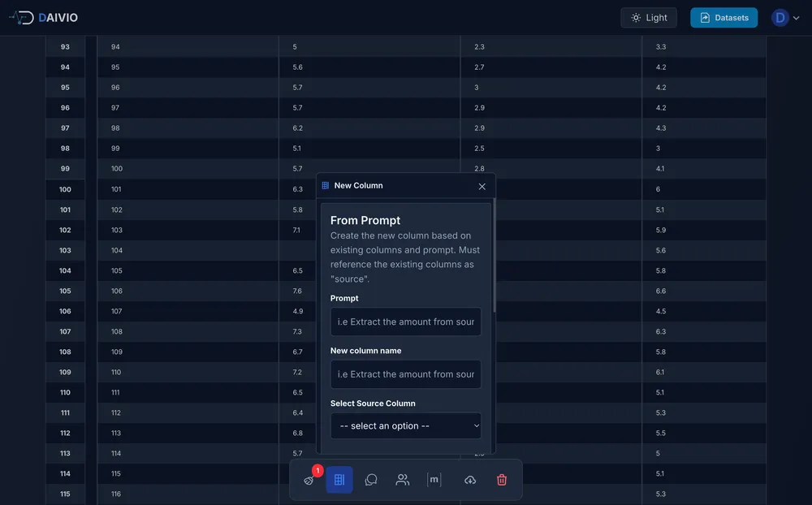
Task: Open the Select Source Column dropdown
Action: [x=406, y=425]
